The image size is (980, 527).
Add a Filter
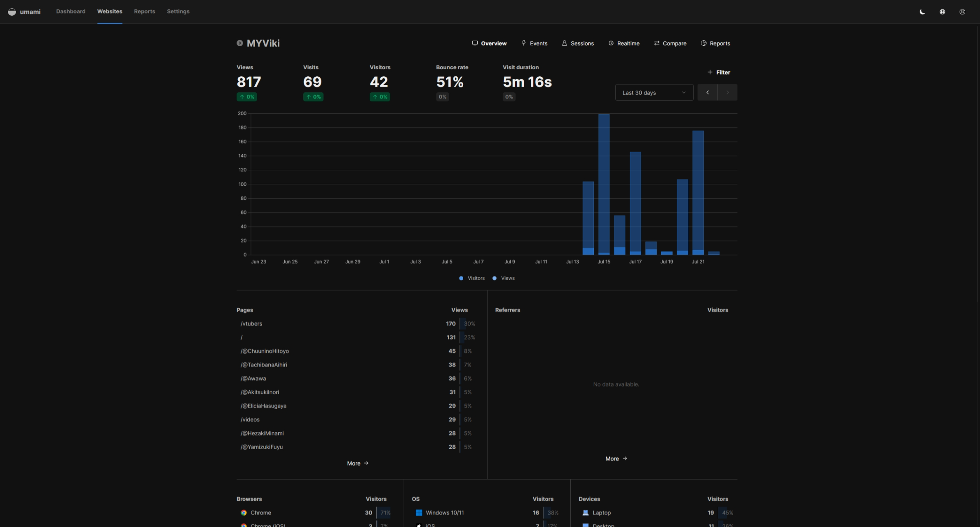pos(719,72)
